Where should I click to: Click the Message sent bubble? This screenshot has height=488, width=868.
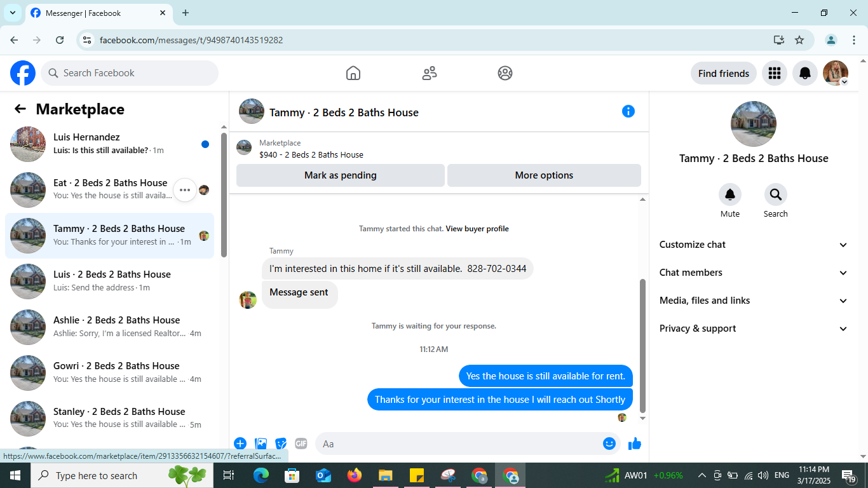coord(299,294)
